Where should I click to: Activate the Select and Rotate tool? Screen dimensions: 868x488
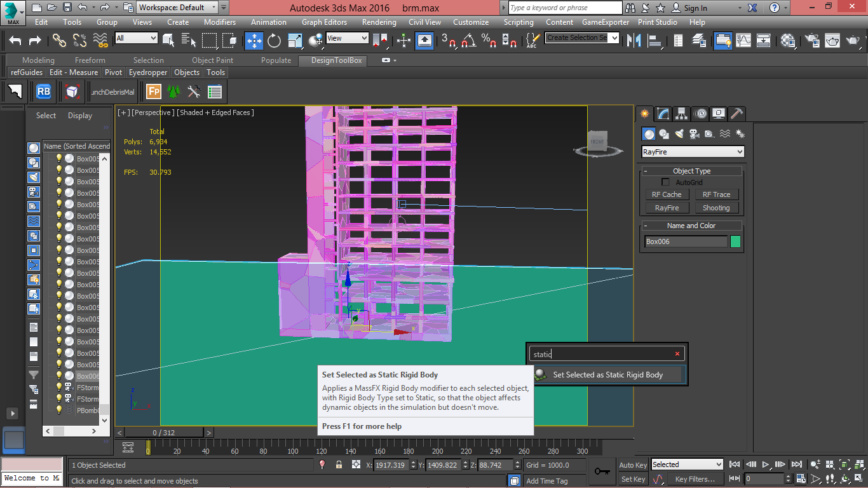[x=274, y=41]
